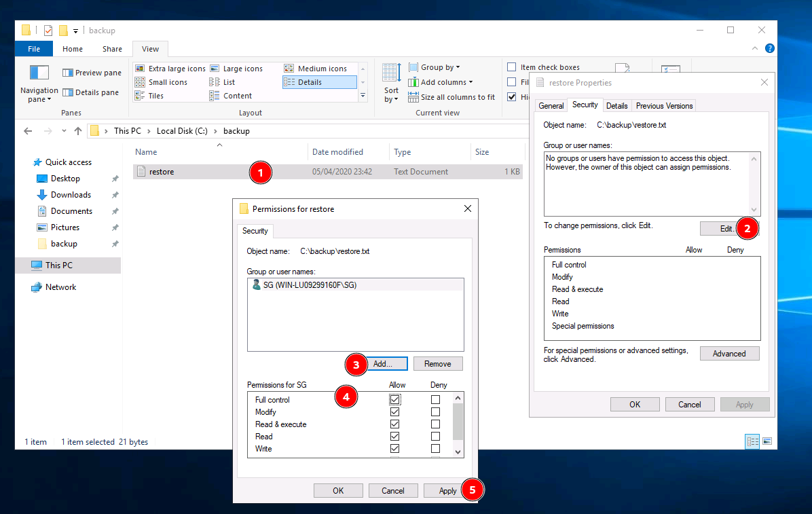The height and width of the screenshot is (514, 812).
Task: Select Medium icons layout
Action: (316, 69)
